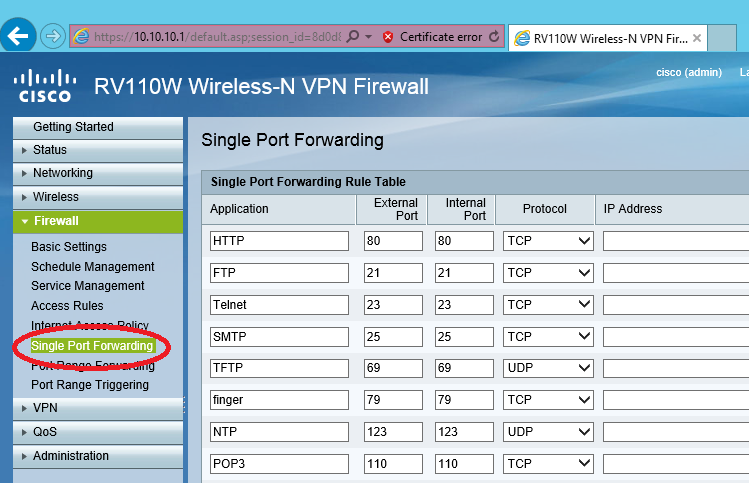Open Getting Started in the sidebar
Image resolution: width=749 pixels, height=483 pixels.
coord(98,127)
